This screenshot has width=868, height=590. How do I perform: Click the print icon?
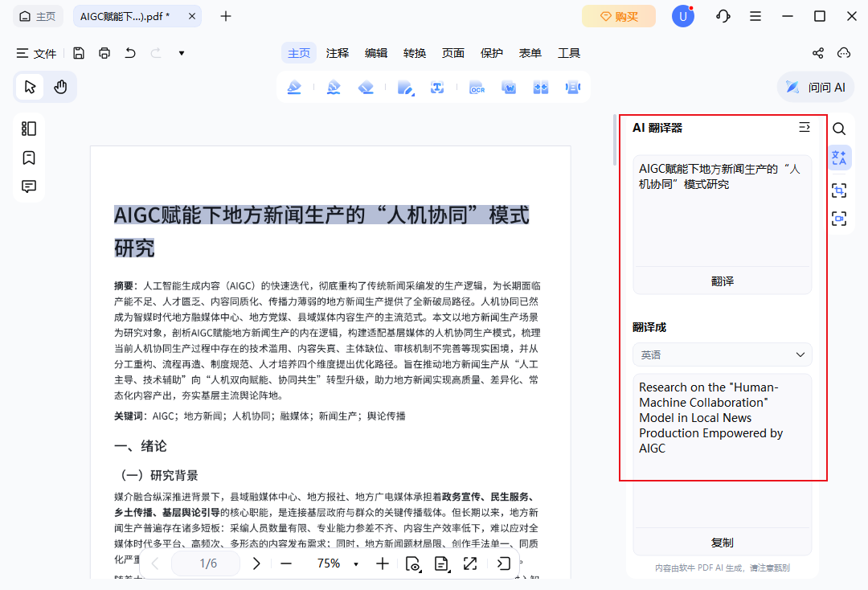[x=104, y=53]
